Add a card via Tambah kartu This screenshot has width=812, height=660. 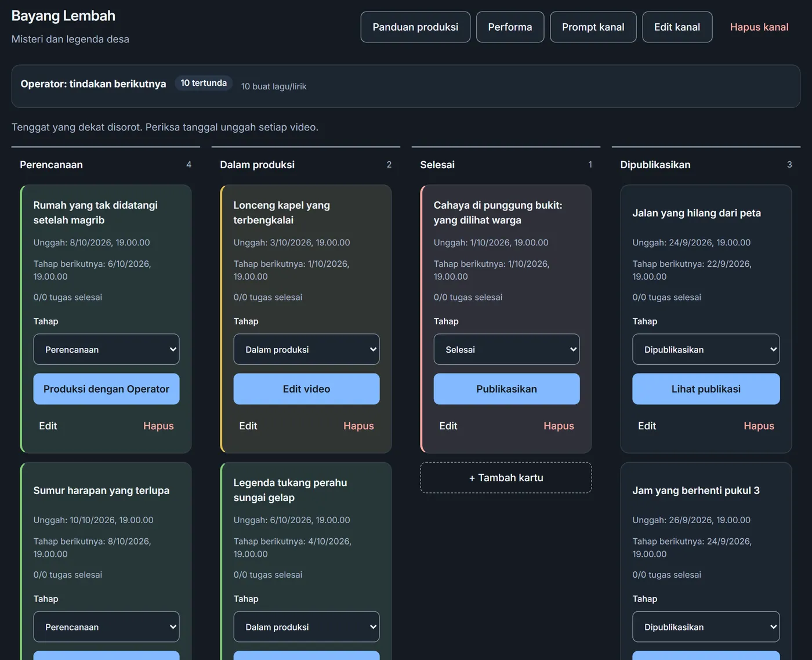(x=506, y=478)
